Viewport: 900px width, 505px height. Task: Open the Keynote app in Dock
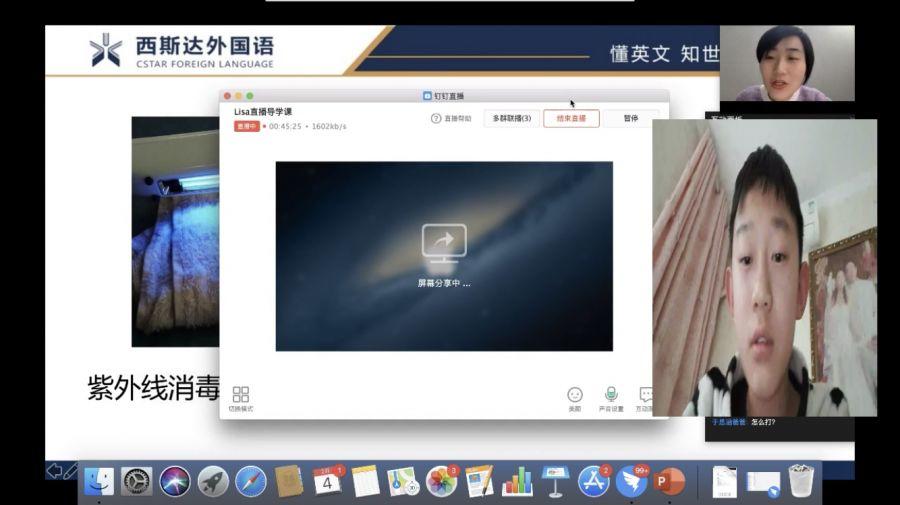coord(555,481)
